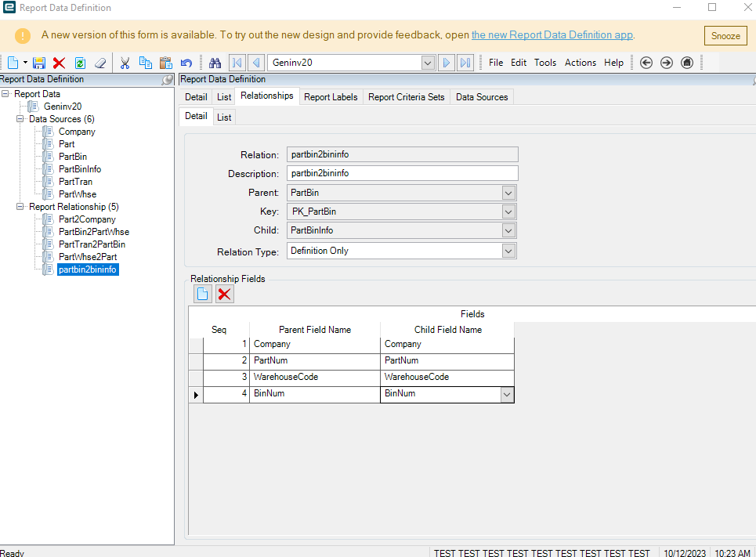Click the Snooze button
Screen dimensions: 756x557
point(725,36)
